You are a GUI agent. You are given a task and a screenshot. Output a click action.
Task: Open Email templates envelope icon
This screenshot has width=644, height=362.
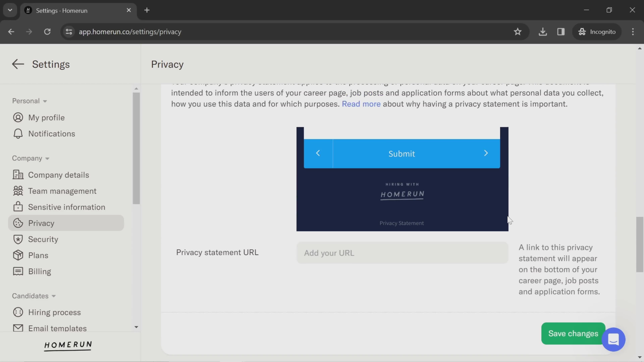pyautogui.click(x=18, y=328)
